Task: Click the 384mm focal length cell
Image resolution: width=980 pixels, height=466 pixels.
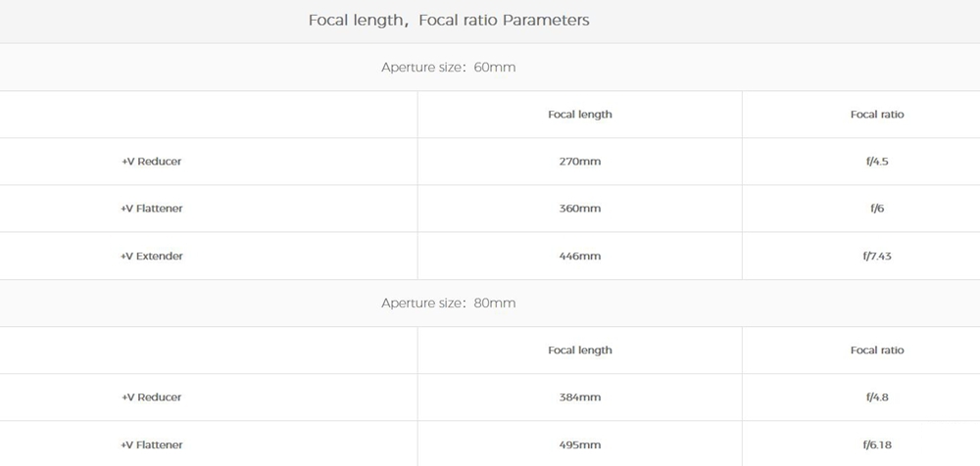Action: pyautogui.click(x=579, y=397)
